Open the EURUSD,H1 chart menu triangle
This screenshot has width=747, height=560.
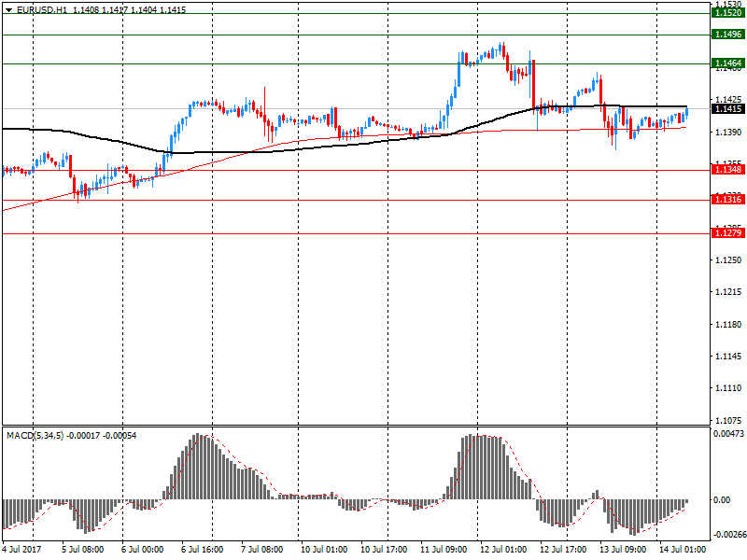coord(8,10)
